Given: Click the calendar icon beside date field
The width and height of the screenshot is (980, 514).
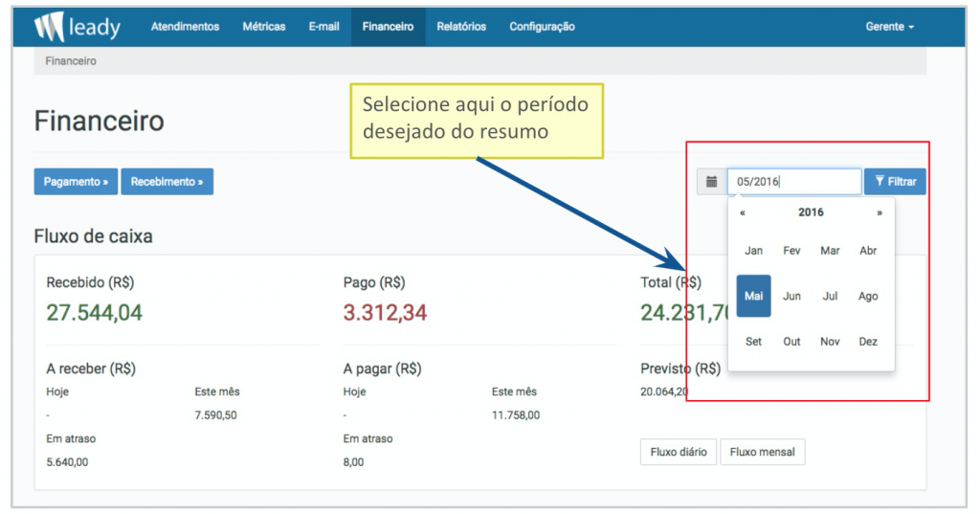Looking at the screenshot, I should pos(711,181).
